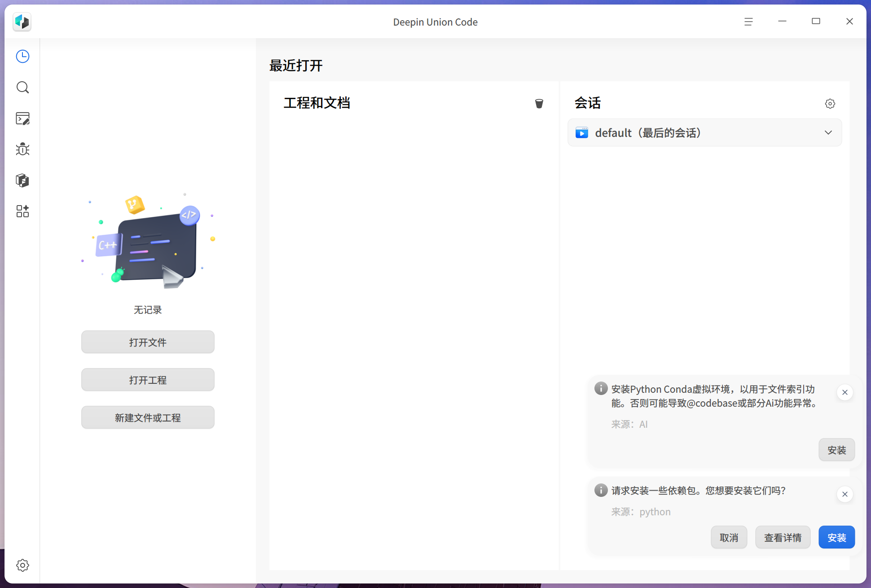This screenshot has height=588, width=871.
Task: Open the Recent view clock icon
Action: coord(22,57)
